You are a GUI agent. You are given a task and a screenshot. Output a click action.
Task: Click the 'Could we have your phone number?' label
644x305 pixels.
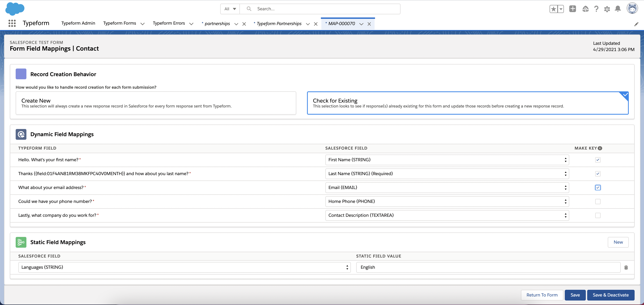[55, 201]
